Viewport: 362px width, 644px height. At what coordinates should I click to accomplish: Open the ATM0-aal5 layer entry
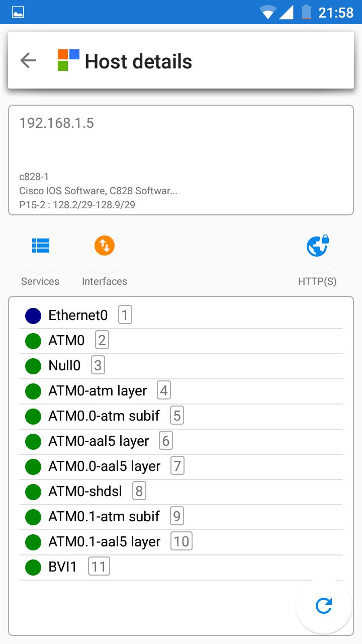pyautogui.click(x=181, y=442)
